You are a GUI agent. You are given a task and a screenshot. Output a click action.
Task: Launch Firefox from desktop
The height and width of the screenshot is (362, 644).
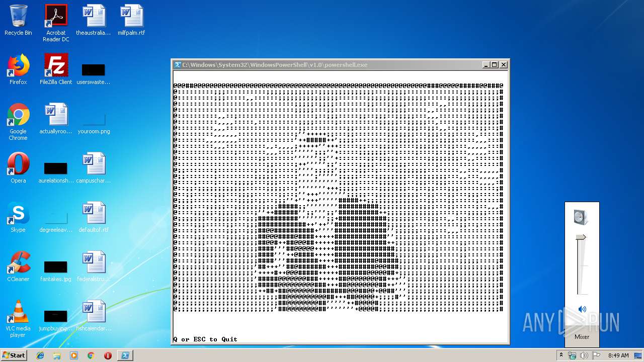(18, 69)
